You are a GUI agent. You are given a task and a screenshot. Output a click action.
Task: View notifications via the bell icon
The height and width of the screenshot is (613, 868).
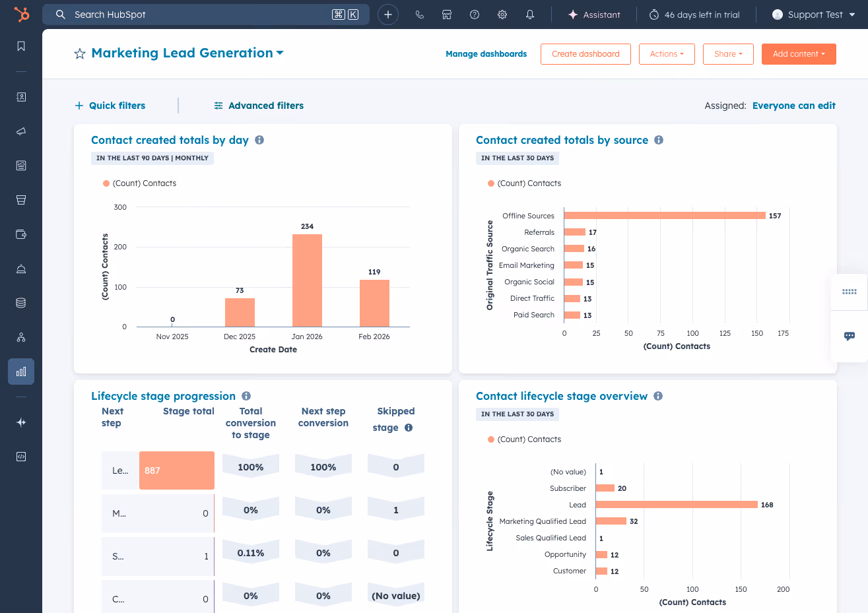click(530, 14)
